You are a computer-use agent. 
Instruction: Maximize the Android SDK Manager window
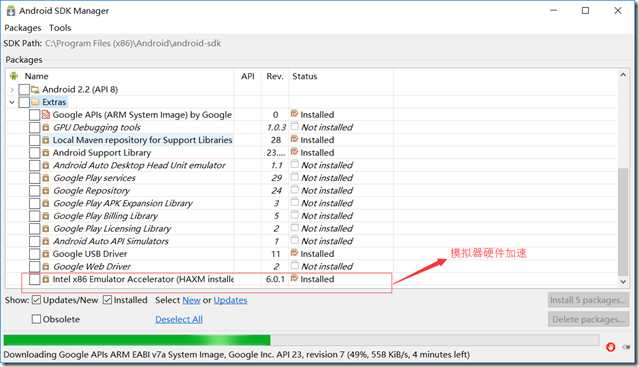585,11
